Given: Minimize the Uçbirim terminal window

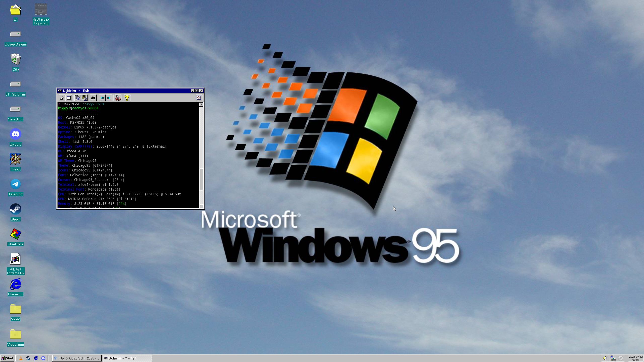Looking at the screenshot, I should pos(192,91).
